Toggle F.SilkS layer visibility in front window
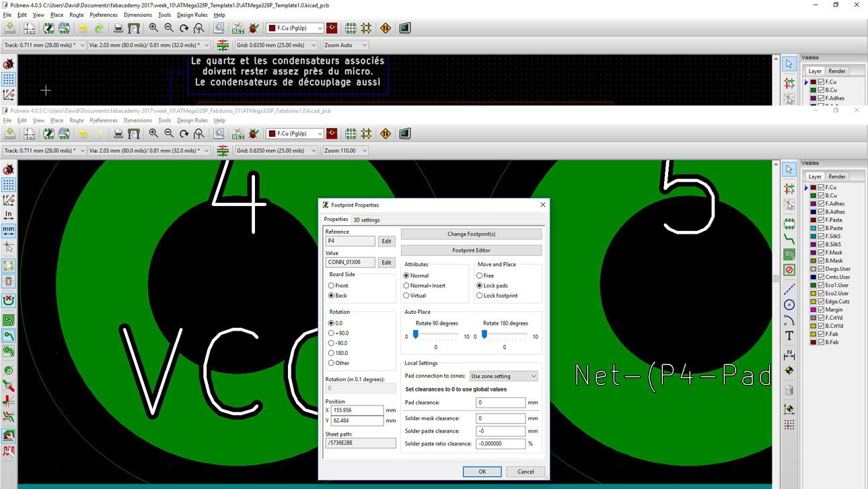The width and height of the screenshot is (868, 489). tap(822, 236)
